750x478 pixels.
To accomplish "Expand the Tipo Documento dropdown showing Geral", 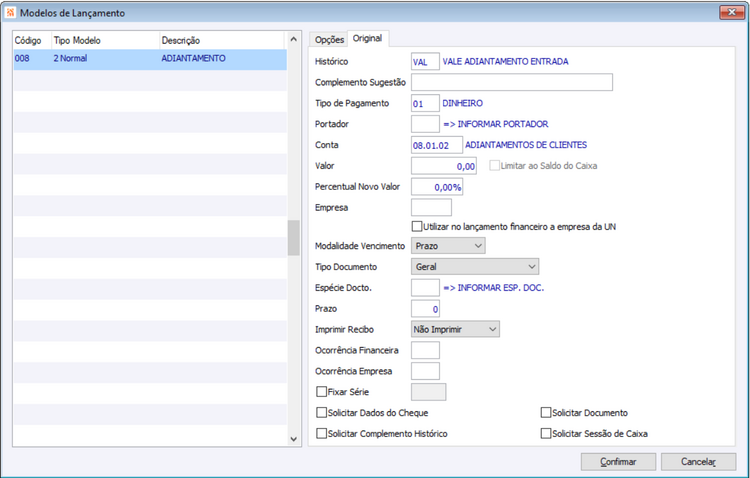I will click(475, 267).
